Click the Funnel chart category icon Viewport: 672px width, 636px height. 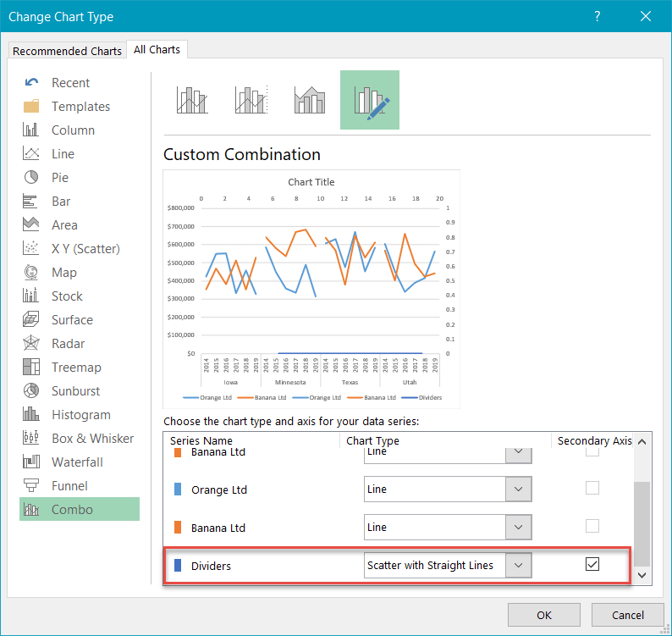click(30, 485)
